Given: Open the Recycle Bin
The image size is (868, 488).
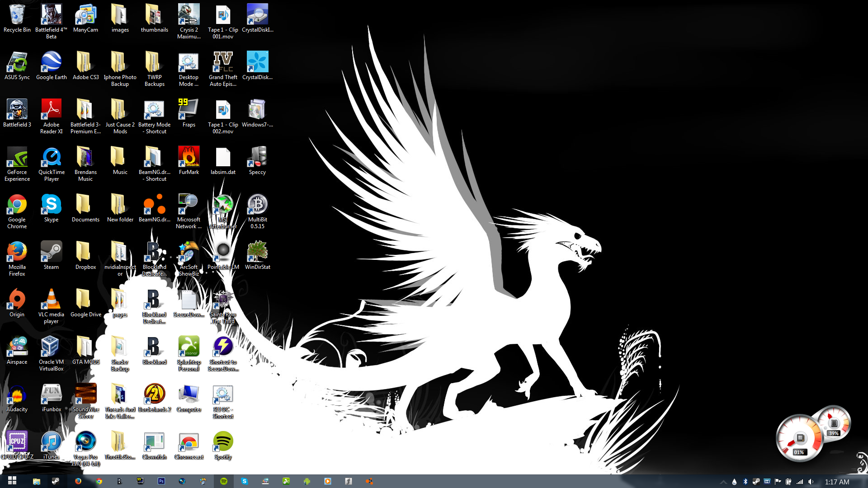Looking at the screenshot, I should [x=17, y=15].
